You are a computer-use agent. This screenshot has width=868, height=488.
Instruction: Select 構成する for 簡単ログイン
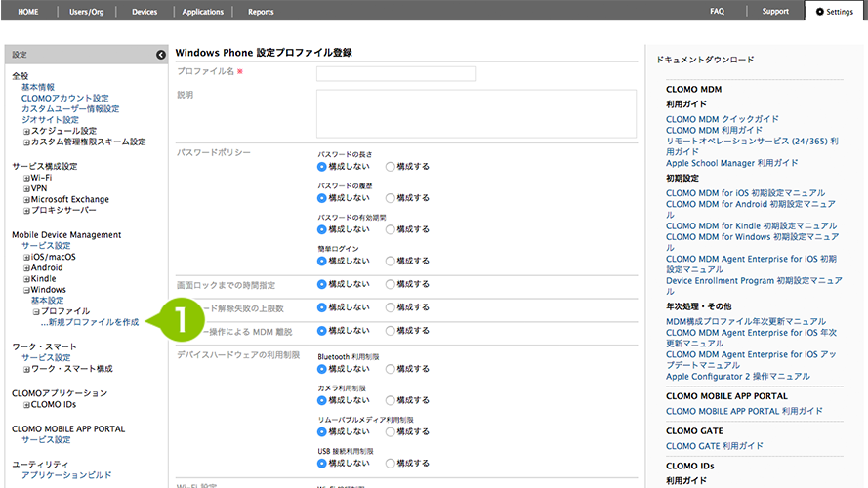[x=391, y=262]
